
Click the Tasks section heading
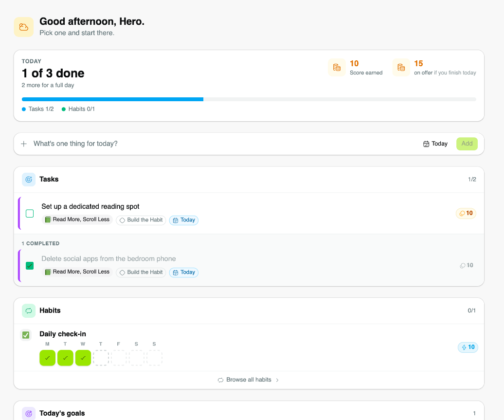(49, 180)
